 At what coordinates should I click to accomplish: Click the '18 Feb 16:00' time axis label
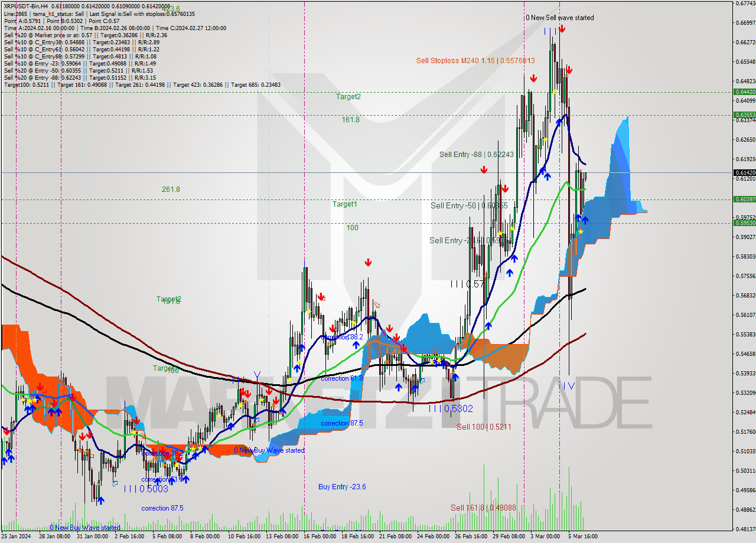click(358, 537)
